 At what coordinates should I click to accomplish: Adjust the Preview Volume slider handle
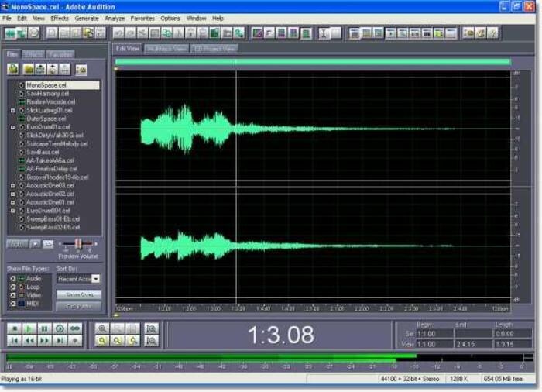pos(78,244)
